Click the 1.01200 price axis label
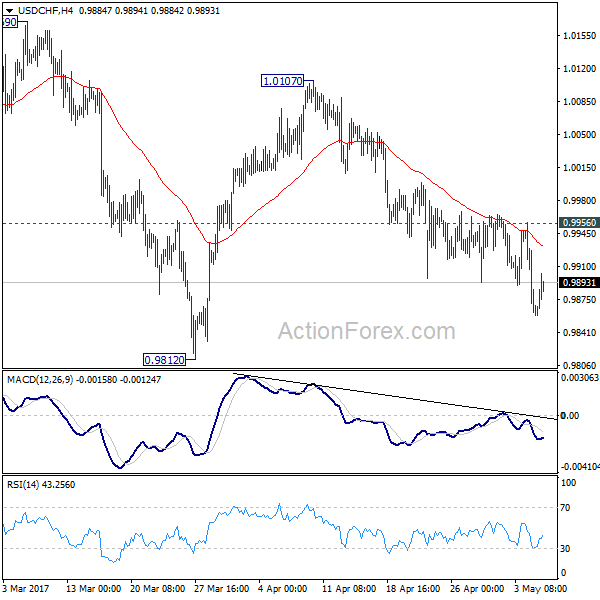The height and width of the screenshot is (600, 600). (579, 68)
